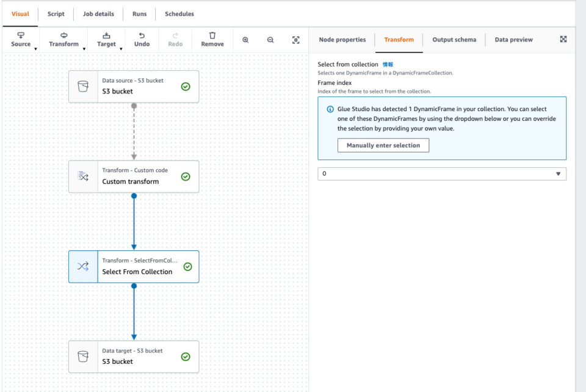Click the fit-to-screen icon in the toolbar
Screen dimensions: 586x392
pos(296,39)
